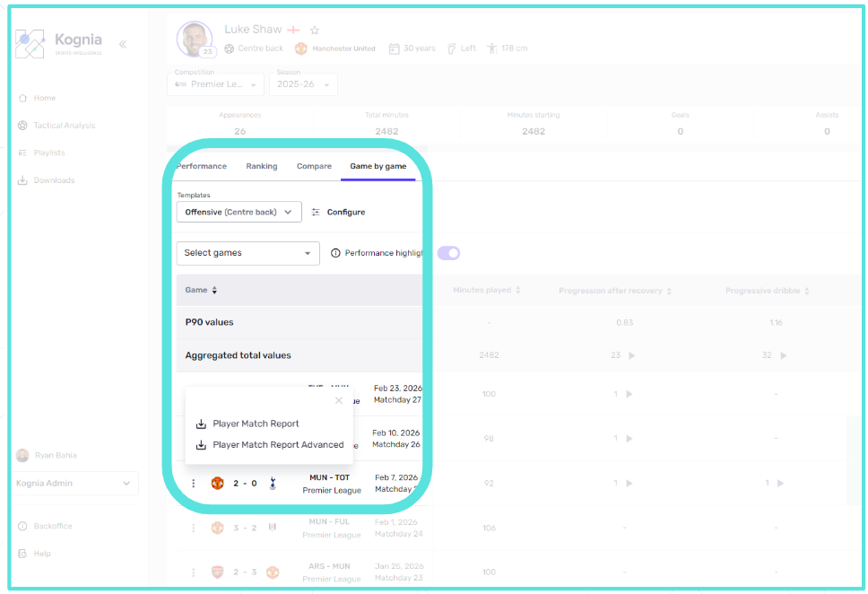Switch to the Performance tab

[202, 166]
